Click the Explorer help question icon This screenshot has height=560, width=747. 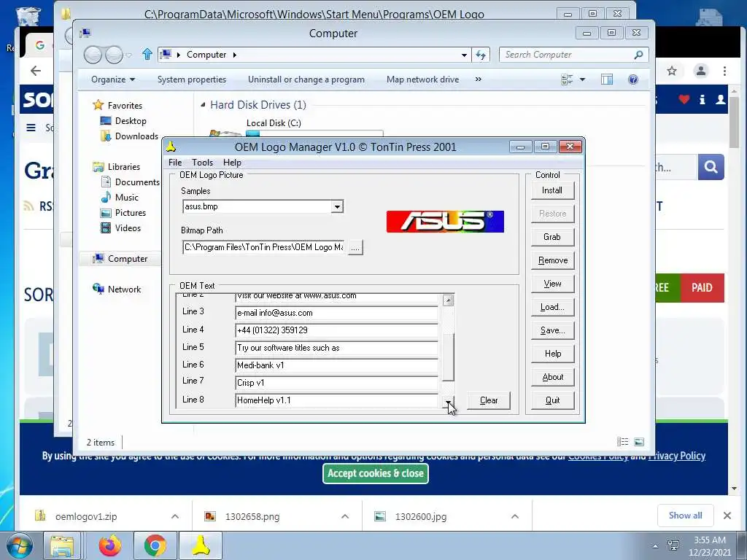tap(632, 79)
